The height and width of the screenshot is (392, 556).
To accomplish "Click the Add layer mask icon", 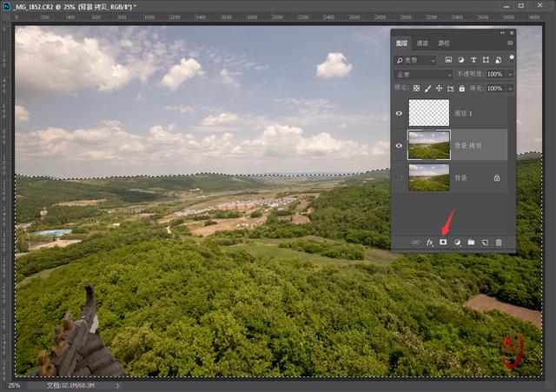I will 442,243.
